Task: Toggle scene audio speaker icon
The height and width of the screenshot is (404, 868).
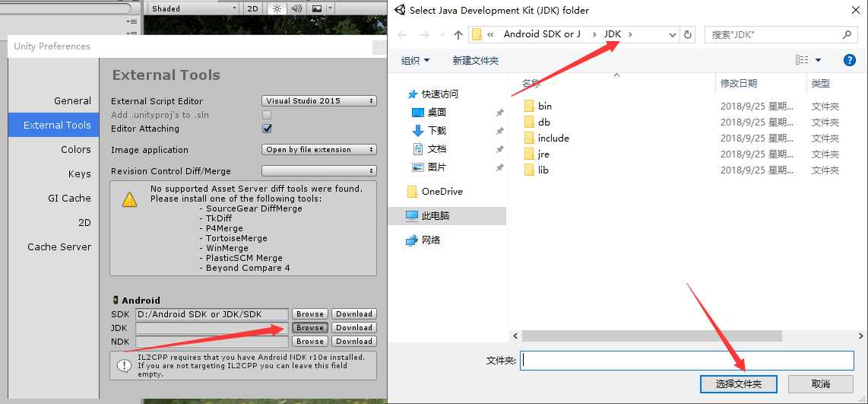Action: tap(296, 8)
